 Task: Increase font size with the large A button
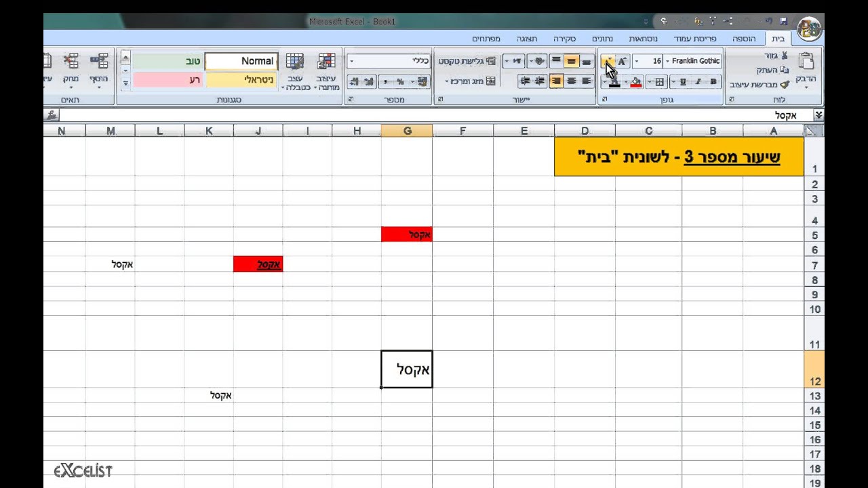tap(623, 61)
